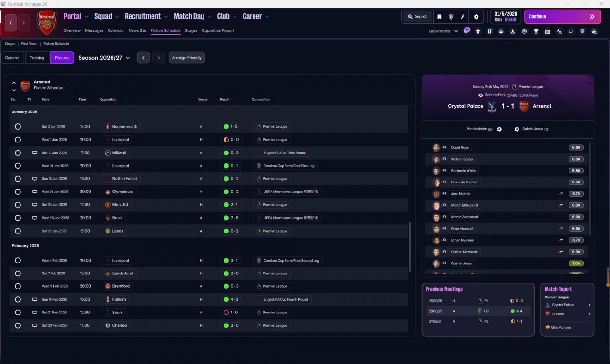Image resolution: width=610 pixels, height=364 pixels.
Task: Open the Match Report panel
Action: pos(567,310)
